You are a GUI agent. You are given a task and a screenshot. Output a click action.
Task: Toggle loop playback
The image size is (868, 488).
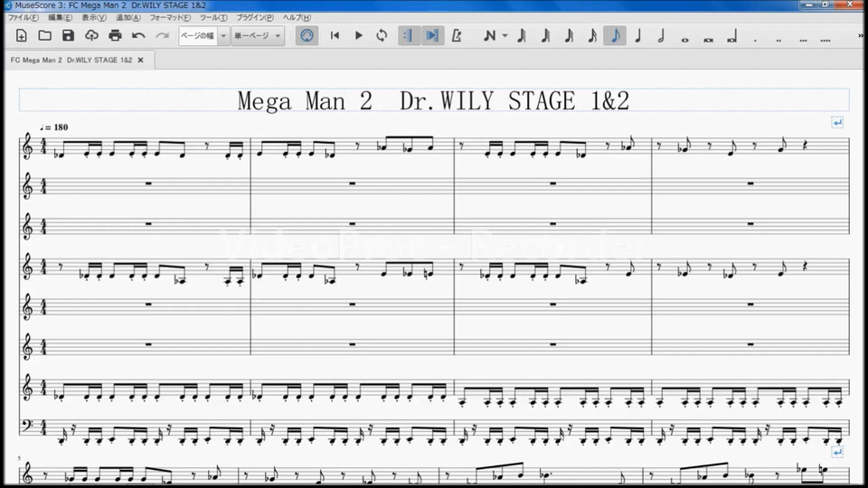[x=382, y=36]
